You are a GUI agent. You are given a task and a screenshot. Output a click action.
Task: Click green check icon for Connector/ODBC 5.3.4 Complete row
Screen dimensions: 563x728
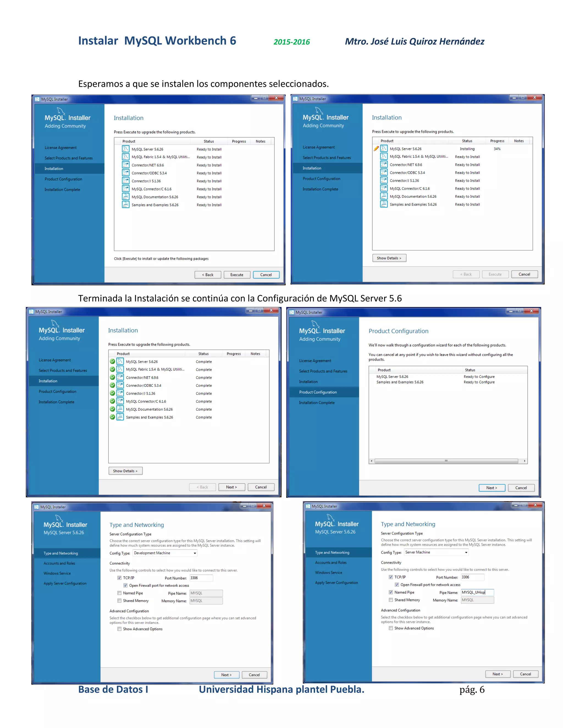tap(112, 385)
